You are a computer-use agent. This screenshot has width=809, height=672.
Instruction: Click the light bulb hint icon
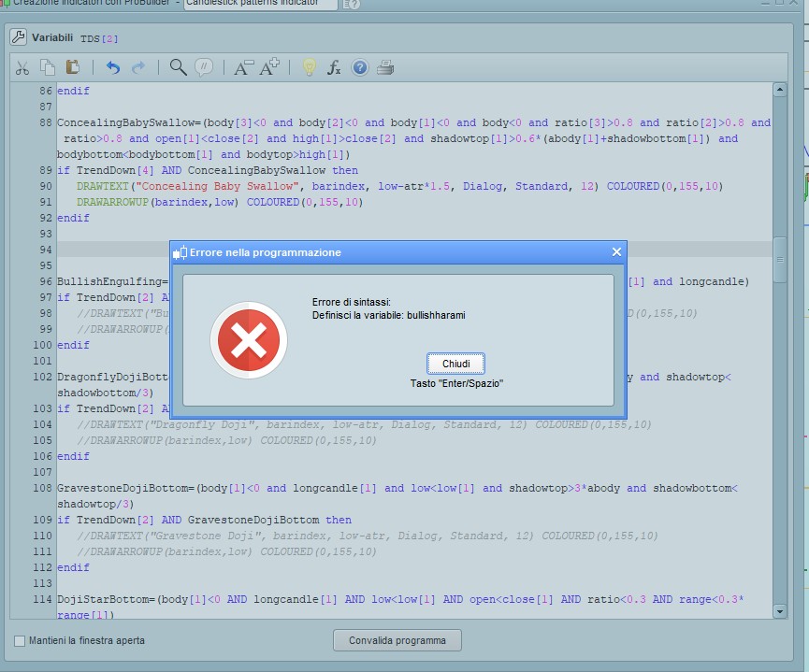click(x=310, y=67)
